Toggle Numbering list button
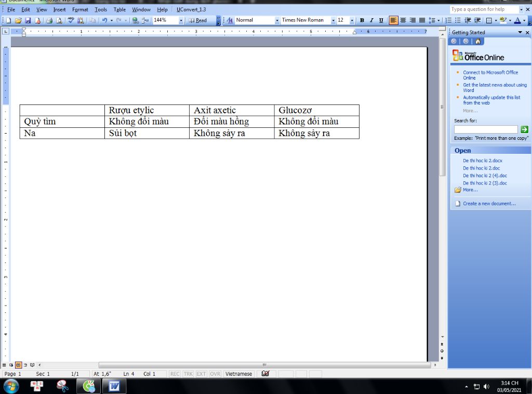The width and height of the screenshot is (532, 394). click(x=448, y=20)
